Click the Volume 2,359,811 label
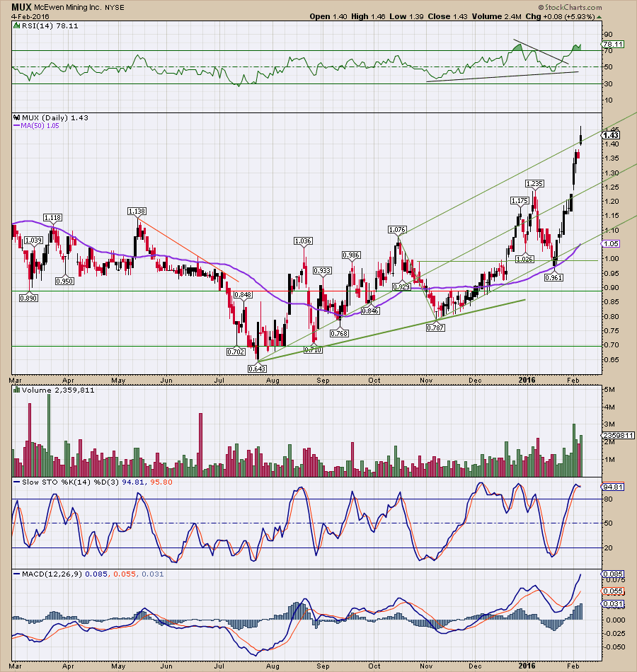637x672 pixels. (58, 390)
